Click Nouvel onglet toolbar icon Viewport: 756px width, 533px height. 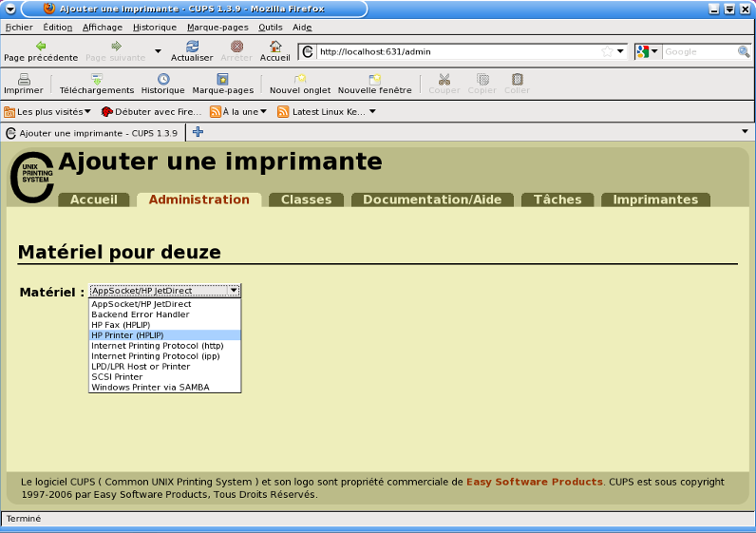click(300, 79)
